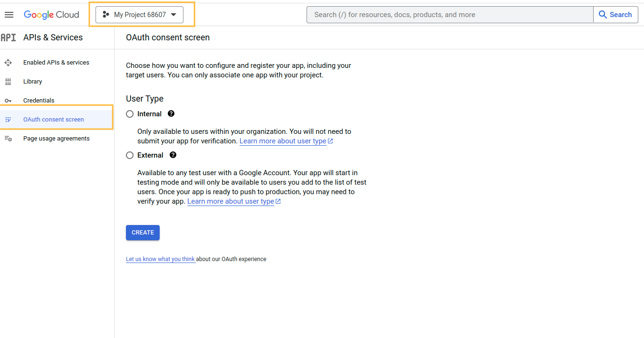Click the Google Cloud logo
This screenshot has height=338, width=644.
pos(51,15)
